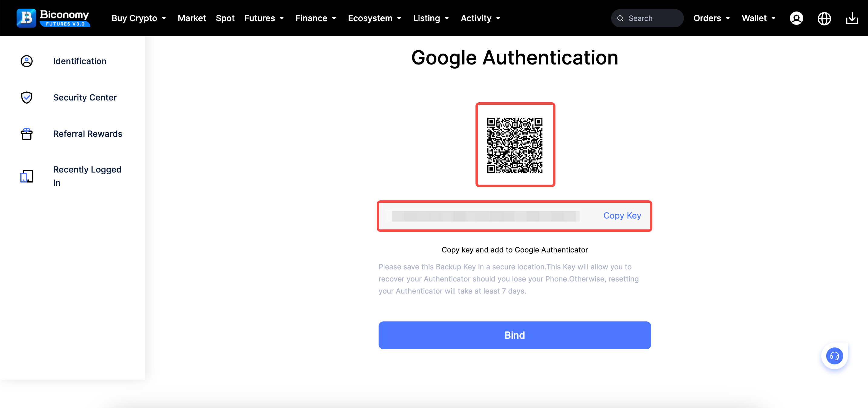This screenshot has height=408, width=868.
Task: Click the Identification person icon in sidebar
Action: [27, 61]
